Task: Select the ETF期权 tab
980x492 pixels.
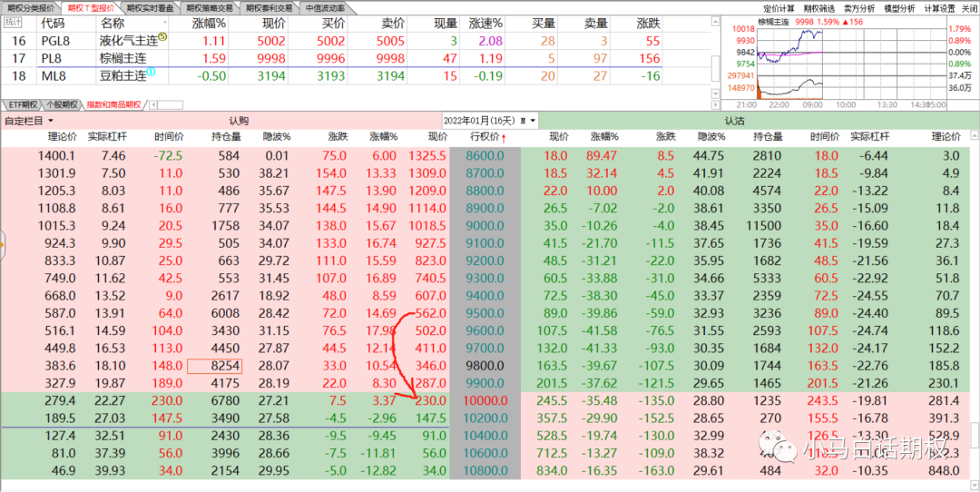Action: point(22,104)
